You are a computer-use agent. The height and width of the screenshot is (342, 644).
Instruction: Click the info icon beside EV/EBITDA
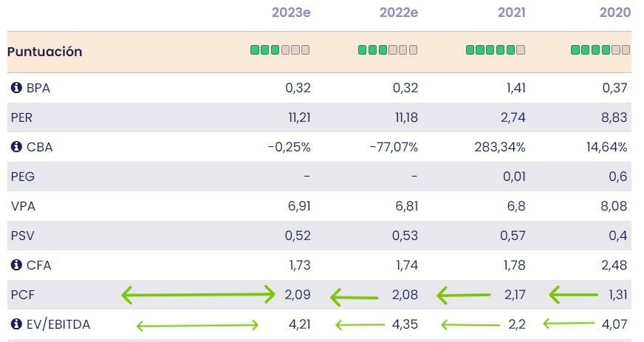(16, 324)
